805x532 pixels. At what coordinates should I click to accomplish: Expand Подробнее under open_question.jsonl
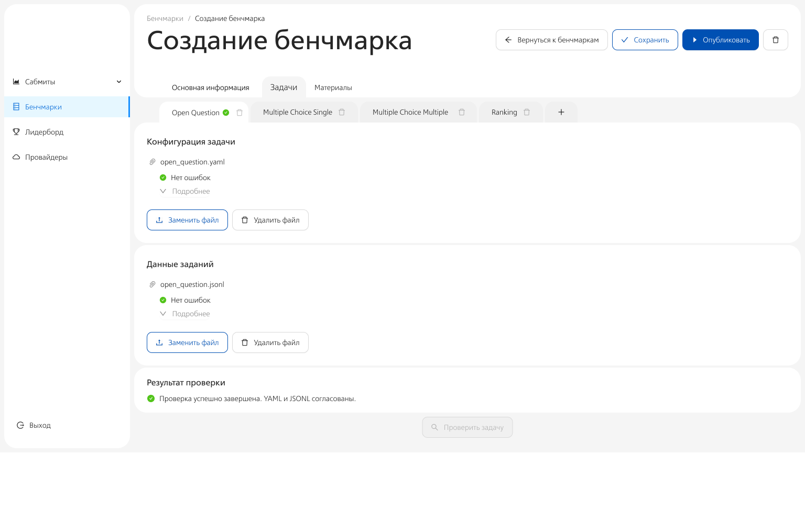click(184, 314)
